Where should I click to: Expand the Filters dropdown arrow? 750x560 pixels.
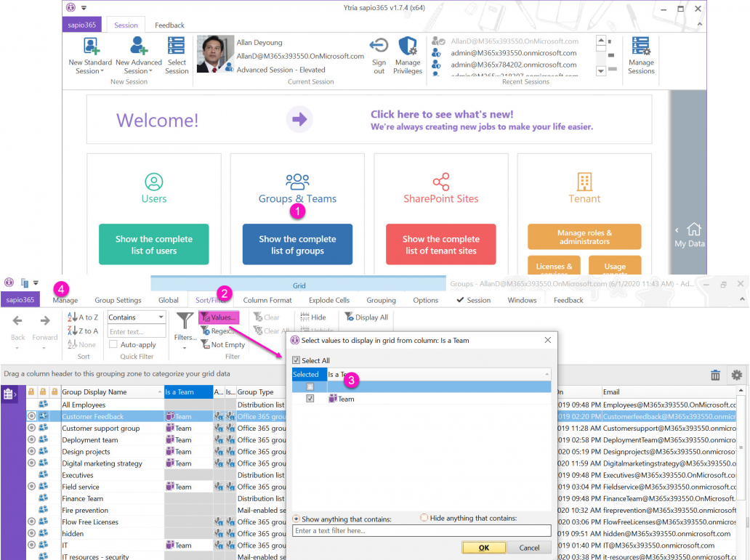click(185, 348)
